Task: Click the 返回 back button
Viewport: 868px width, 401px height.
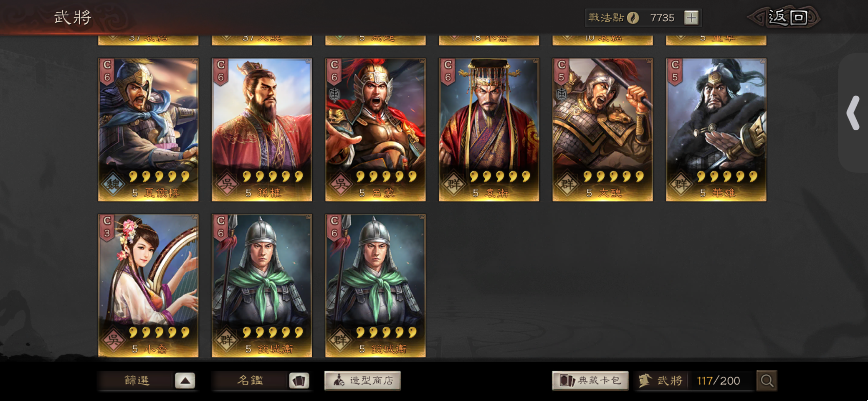Action: (785, 18)
